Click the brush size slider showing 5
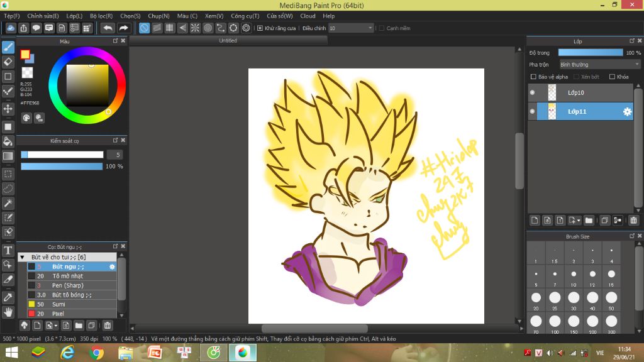 point(62,155)
